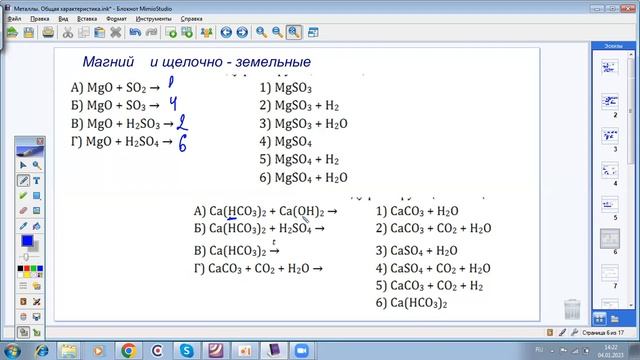
Task: Undo the last action
Action: click(135, 32)
